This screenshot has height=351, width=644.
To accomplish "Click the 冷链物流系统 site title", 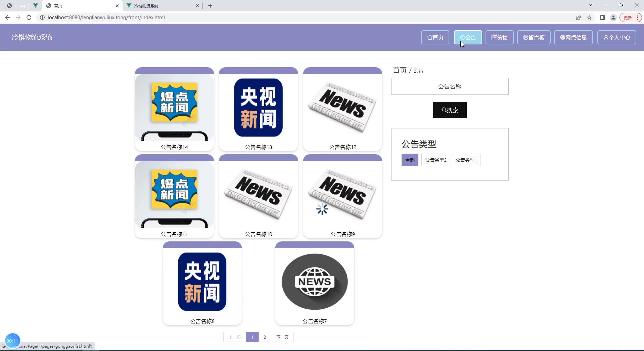I will click(32, 37).
